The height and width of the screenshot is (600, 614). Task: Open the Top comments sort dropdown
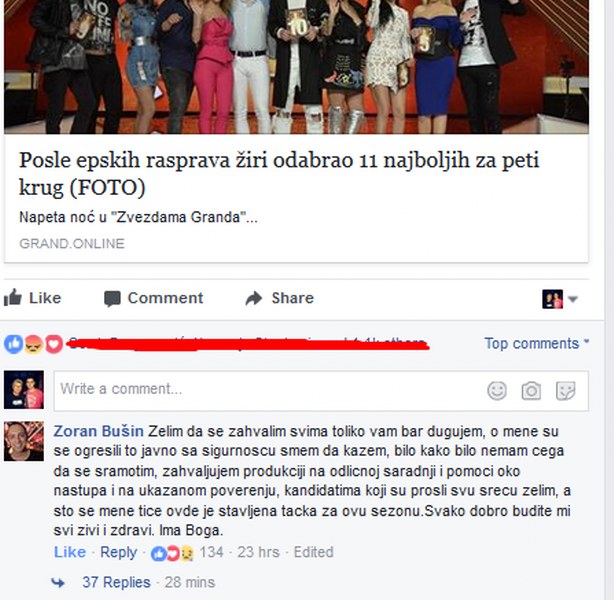point(536,343)
